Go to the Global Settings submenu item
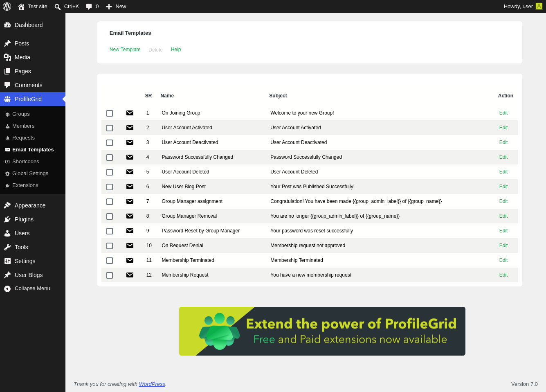The height and width of the screenshot is (392, 546). [30, 173]
